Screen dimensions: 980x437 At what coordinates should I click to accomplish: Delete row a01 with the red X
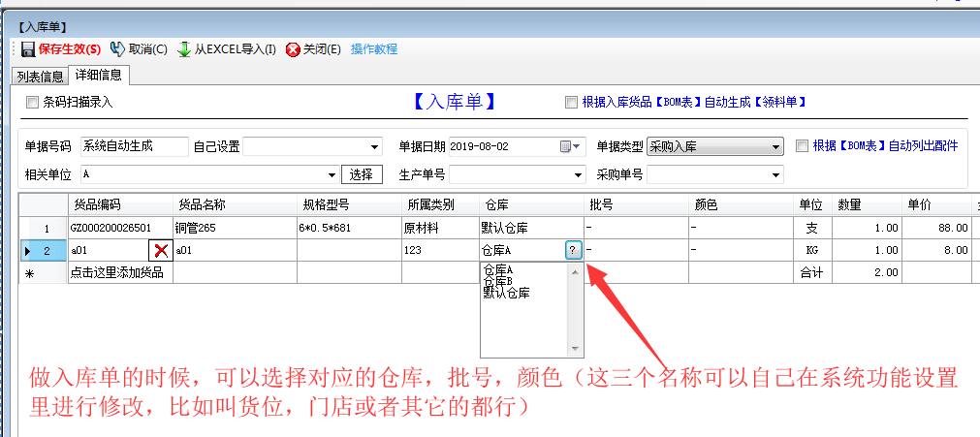161,250
